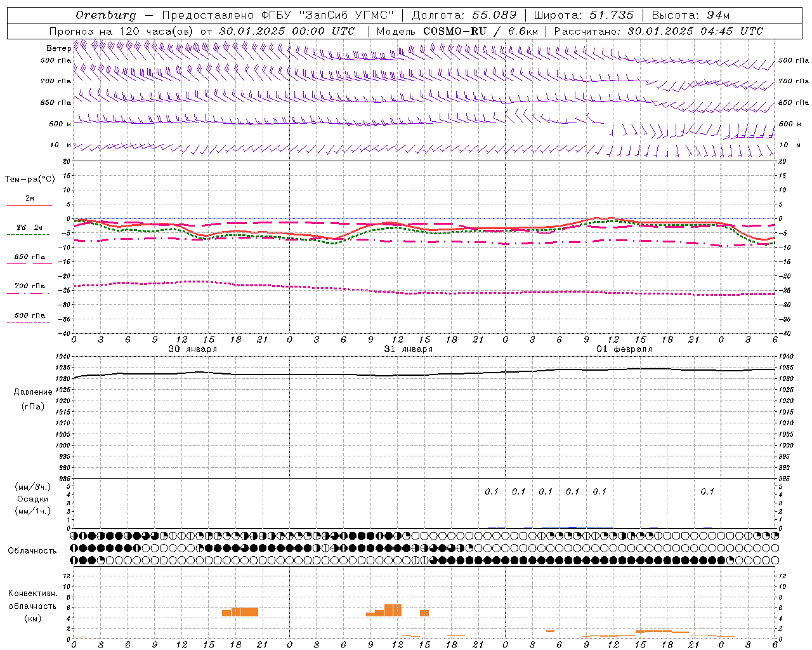The image size is (812, 650).
Task: Click the pink dotted line sample under the temperature '500 гПа' legend
Action: click(x=28, y=323)
